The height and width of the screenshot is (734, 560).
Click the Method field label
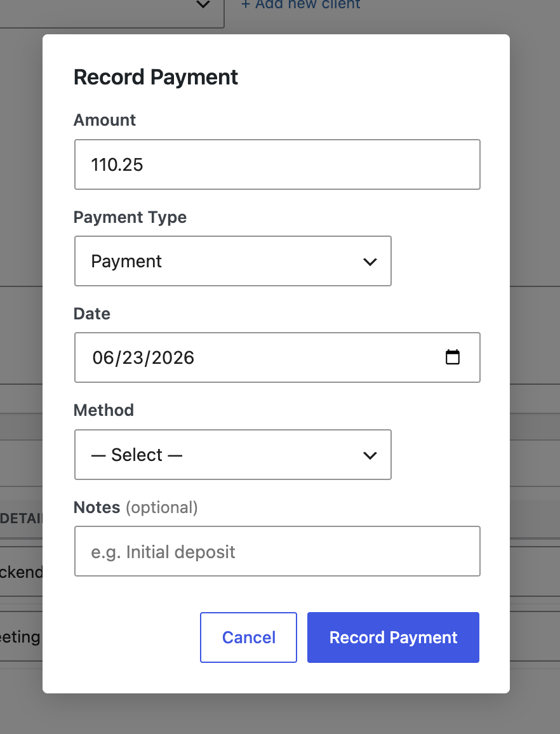click(103, 410)
